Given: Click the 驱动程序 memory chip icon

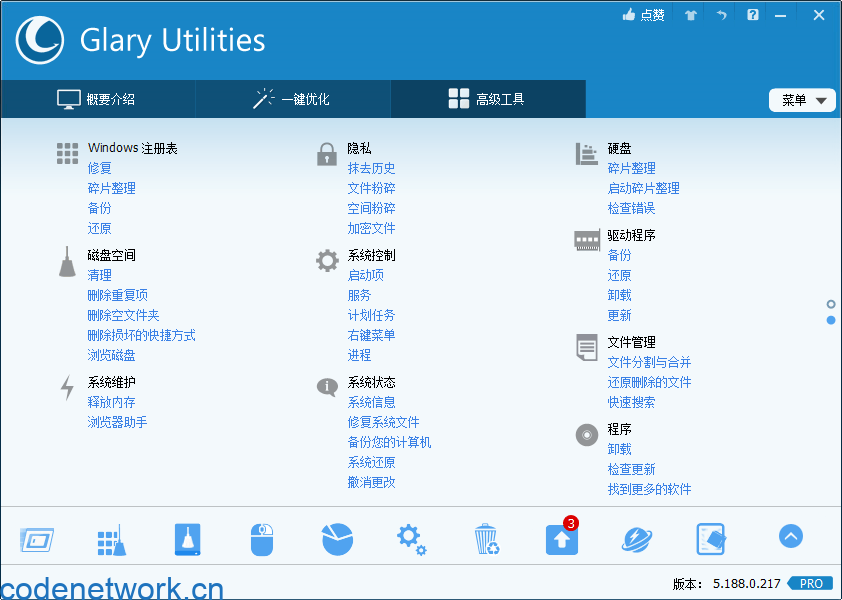Looking at the screenshot, I should point(587,240).
